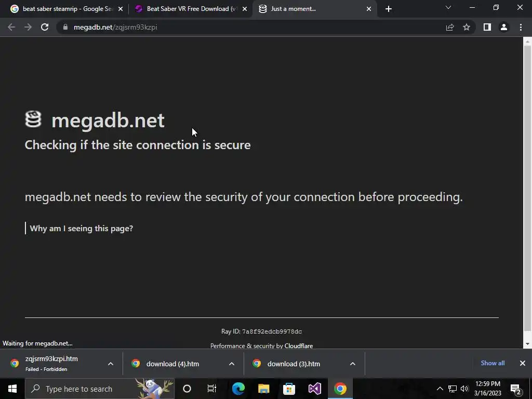Click the scrollbar down arrow

coord(527,344)
